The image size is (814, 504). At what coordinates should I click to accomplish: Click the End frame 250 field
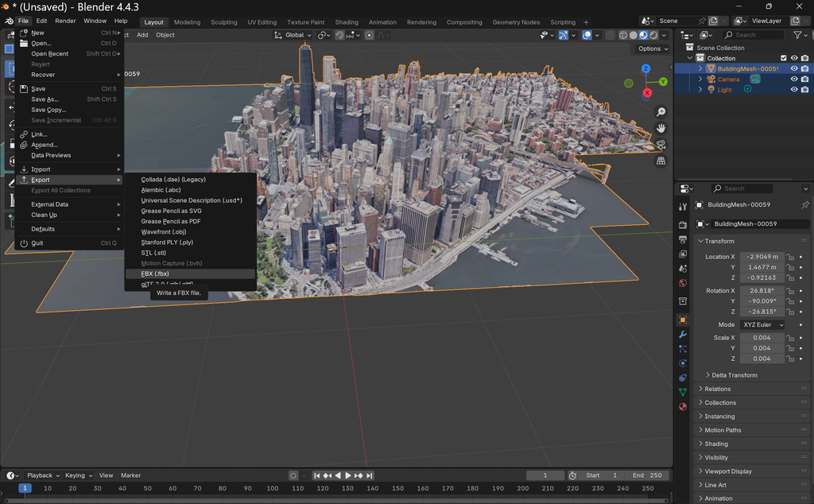click(647, 475)
